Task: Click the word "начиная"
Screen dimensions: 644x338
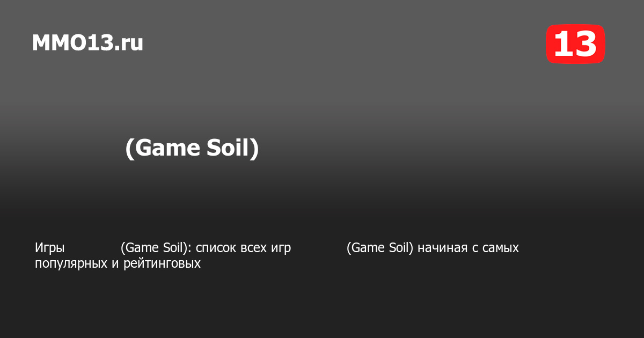Action: pos(443,248)
